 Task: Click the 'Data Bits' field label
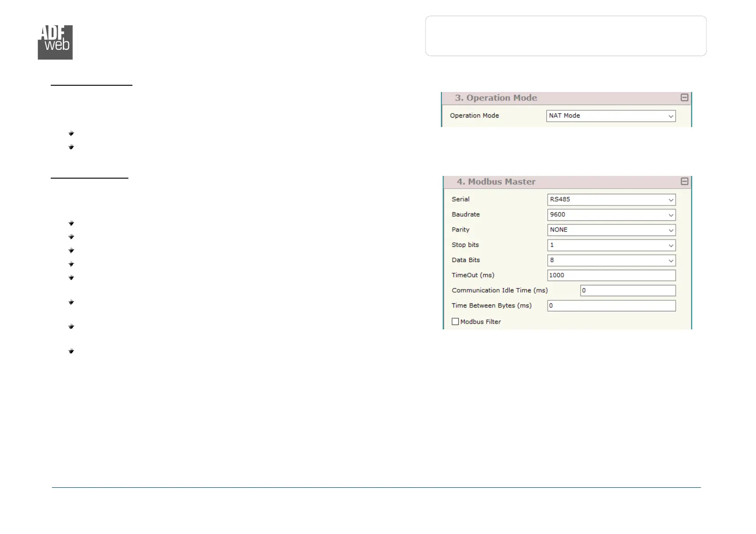(466, 260)
